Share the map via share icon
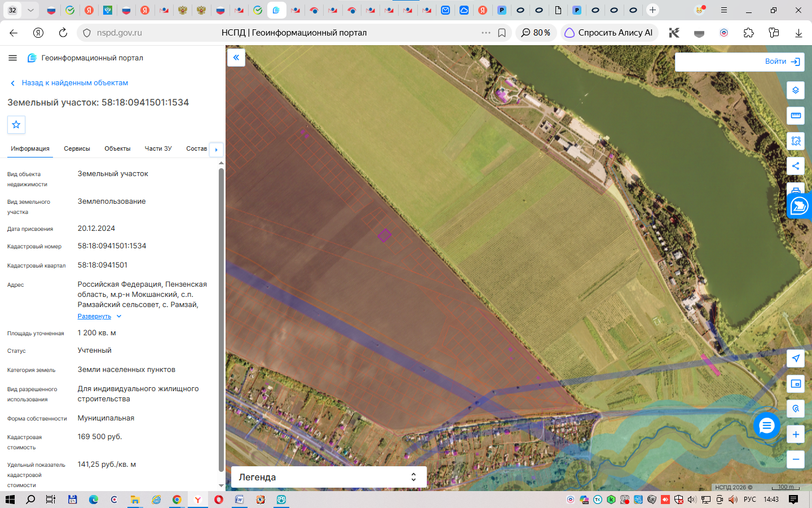This screenshot has height=508, width=812. pos(796,166)
